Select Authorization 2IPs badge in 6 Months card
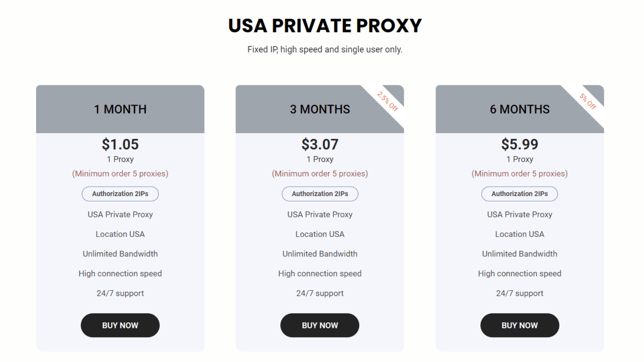Viewport: 644px width, 362px height. 520,194
